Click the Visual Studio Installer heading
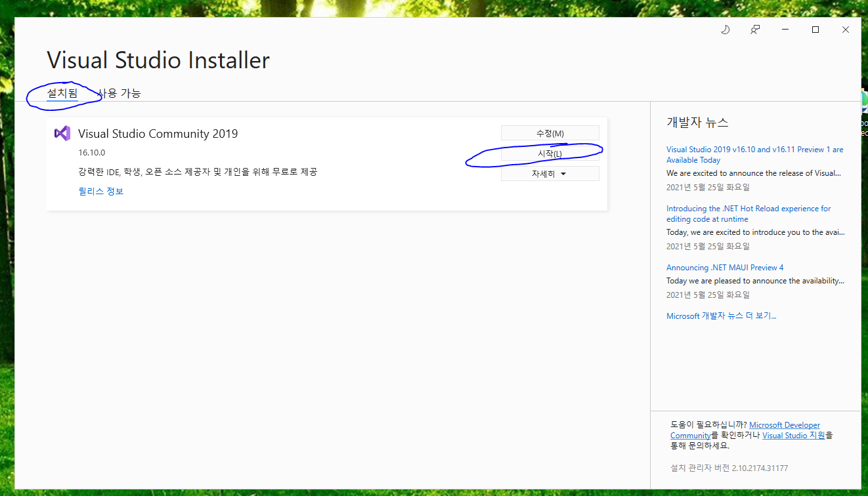 158,60
